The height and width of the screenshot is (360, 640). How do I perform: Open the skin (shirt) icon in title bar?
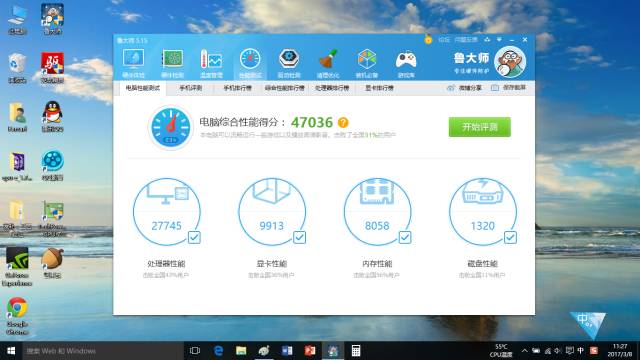[487, 40]
